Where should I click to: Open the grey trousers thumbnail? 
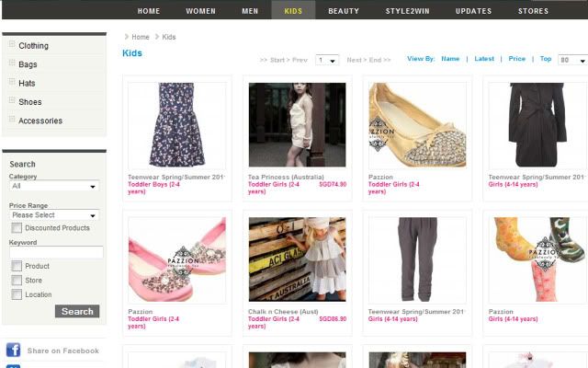point(417,259)
